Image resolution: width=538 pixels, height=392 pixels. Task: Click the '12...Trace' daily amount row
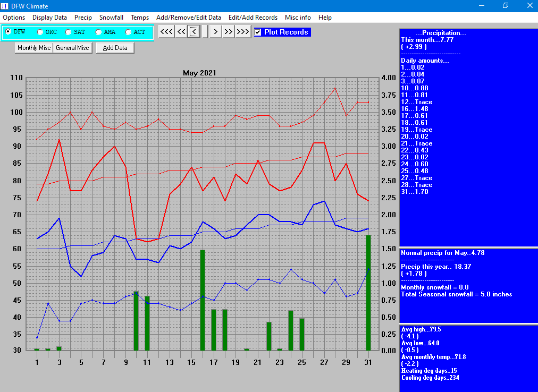point(417,102)
